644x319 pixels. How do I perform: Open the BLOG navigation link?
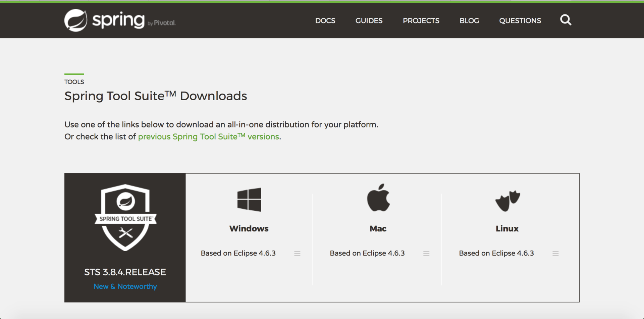click(x=469, y=21)
